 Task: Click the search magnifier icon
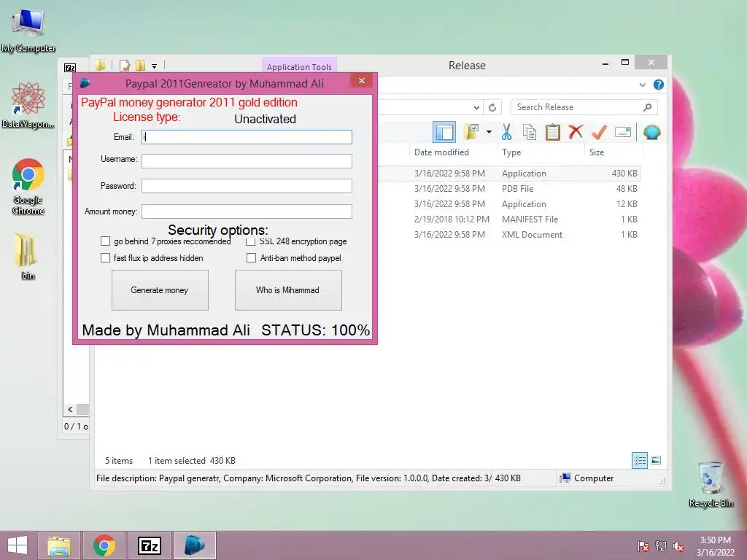click(648, 107)
